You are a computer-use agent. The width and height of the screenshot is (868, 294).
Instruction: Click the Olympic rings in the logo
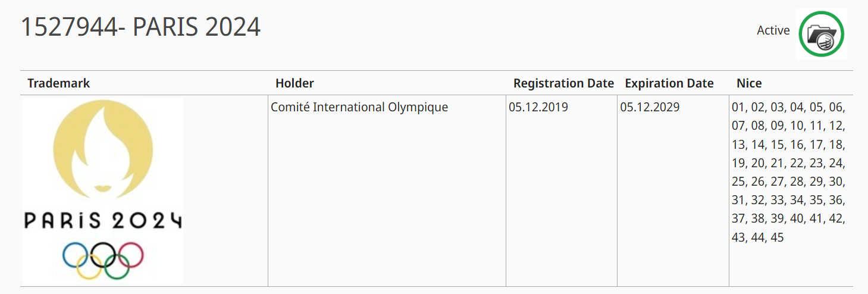103,260
